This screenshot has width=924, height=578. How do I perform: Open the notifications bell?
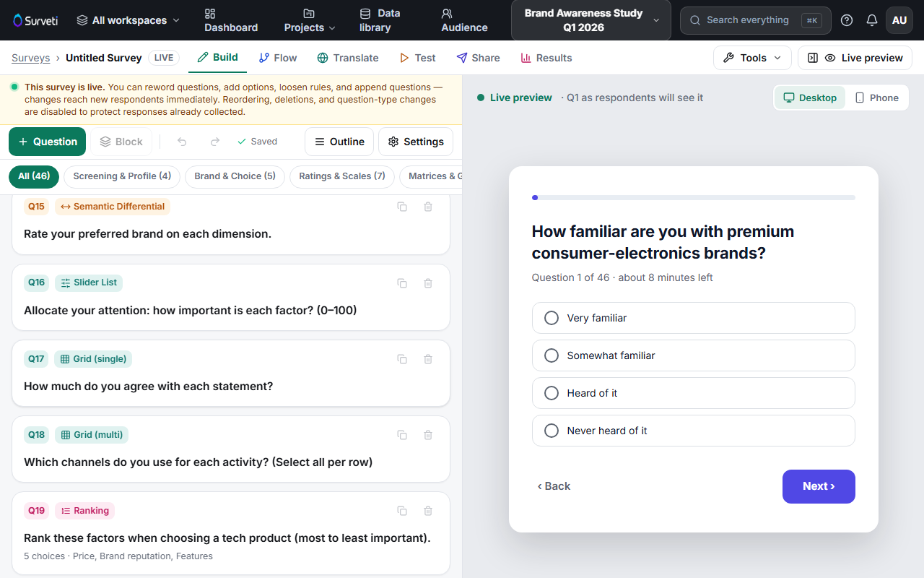[872, 20]
